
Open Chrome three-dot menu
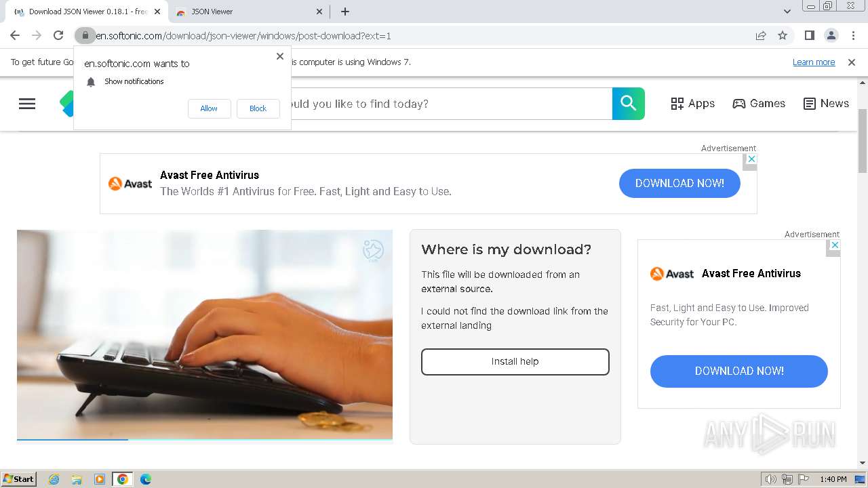coord(853,35)
